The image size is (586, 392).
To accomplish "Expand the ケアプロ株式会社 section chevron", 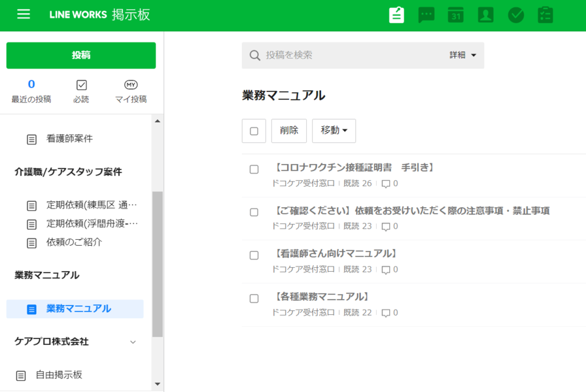I will click(x=133, y=342).
